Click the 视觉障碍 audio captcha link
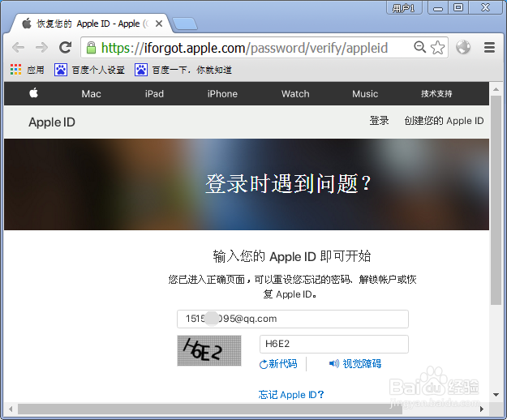Image resolution: width=507 pixels, height=420 pixels. coord(355,364)
